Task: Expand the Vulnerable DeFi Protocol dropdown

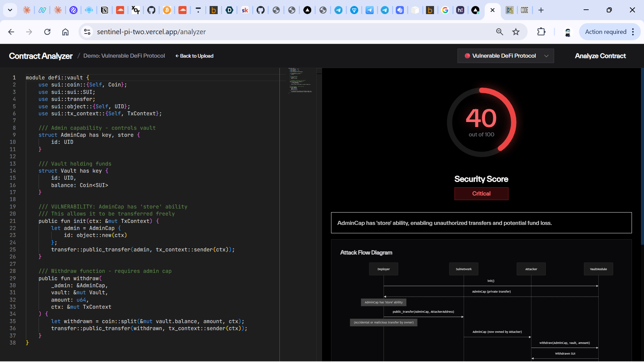Action: tap(505, 56)
